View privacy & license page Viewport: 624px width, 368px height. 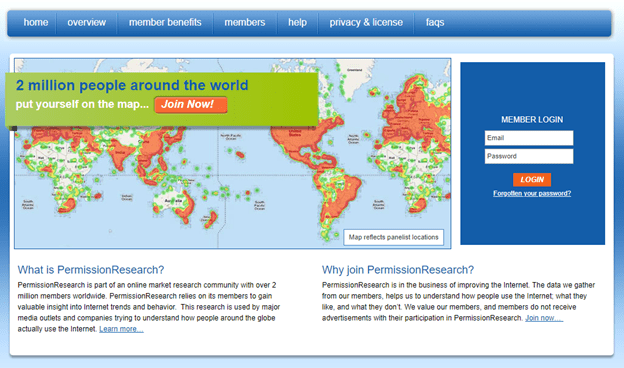click(x=366, y=22)
